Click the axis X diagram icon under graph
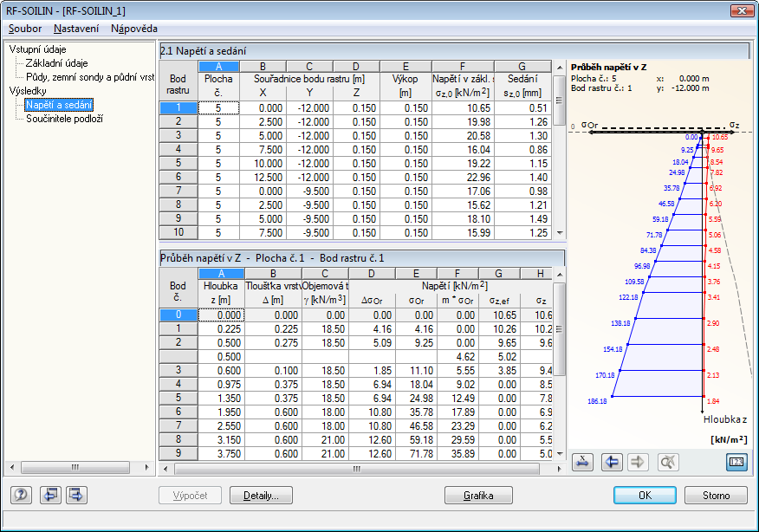 [582, 463]
